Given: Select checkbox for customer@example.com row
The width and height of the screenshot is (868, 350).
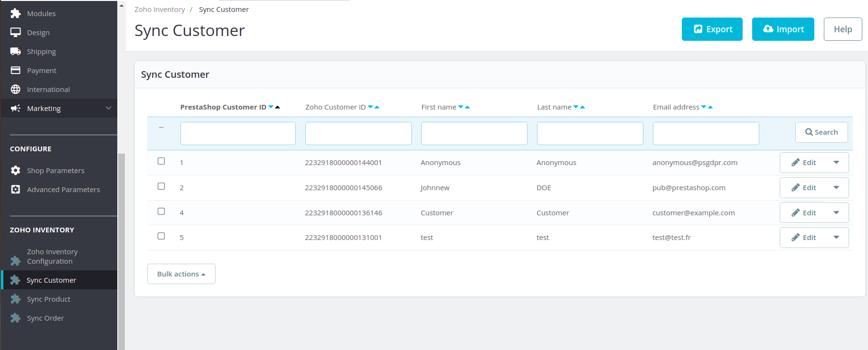Looking at the screenshot, I should 161,212.
